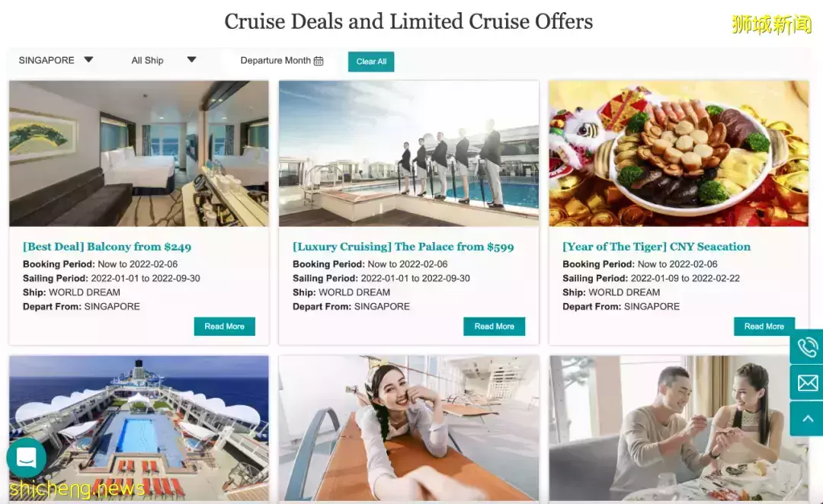This screenshot has width=823, height=504.
Task: Read More about The Palace deal
Action: coord(495,326)
